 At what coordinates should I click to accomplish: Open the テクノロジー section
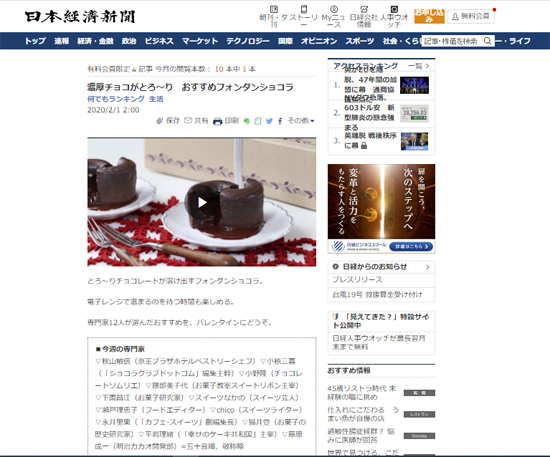[x=248, y=41]
